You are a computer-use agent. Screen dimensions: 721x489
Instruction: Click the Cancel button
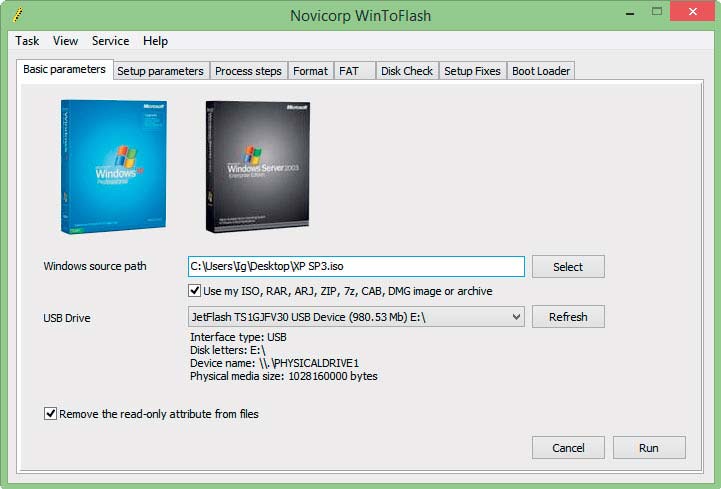coord(568,448)
